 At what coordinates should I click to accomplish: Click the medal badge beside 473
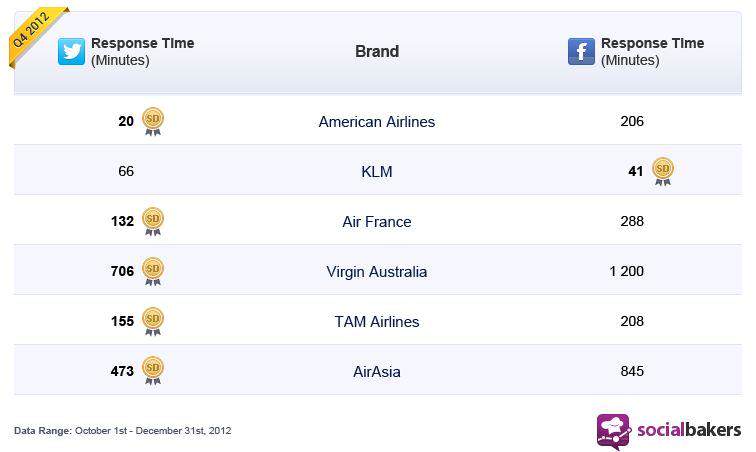click(153, 371)
